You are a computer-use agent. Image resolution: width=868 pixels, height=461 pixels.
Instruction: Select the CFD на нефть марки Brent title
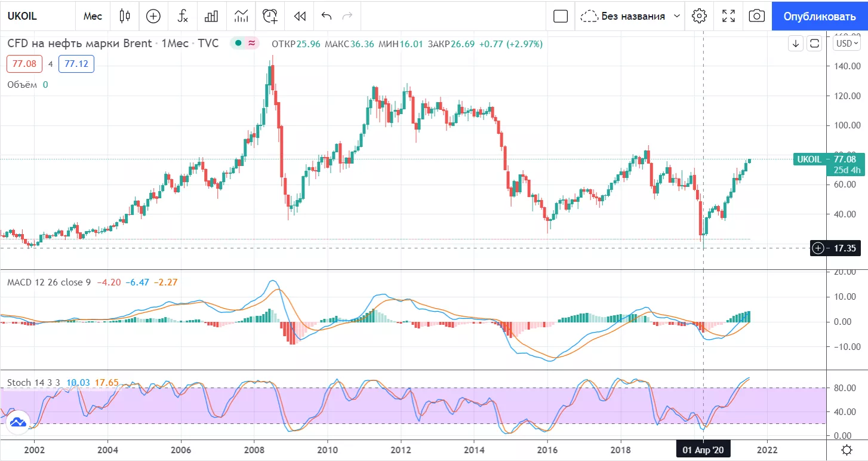[x=79, y=44]
